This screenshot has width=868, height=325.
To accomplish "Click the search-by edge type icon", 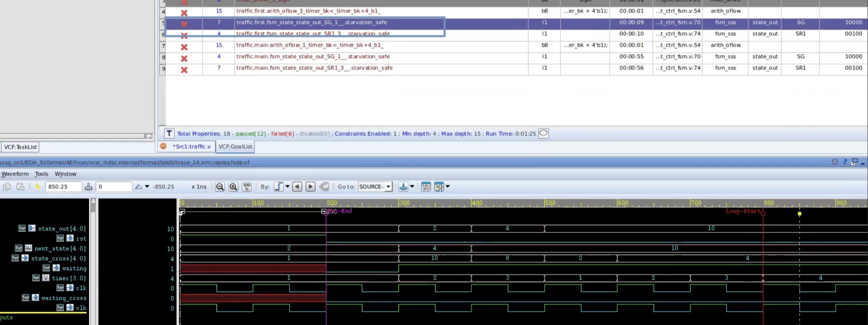I will coord(278,186).
